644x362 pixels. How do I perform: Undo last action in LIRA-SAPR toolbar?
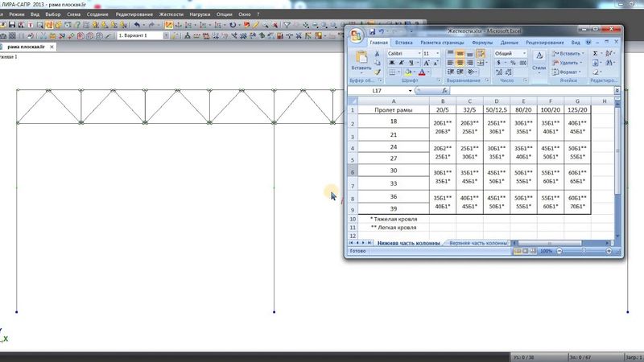(x=137, y=25)
